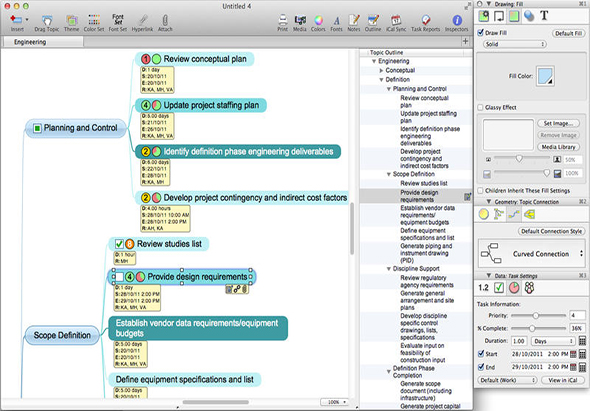Viewport: 590px width, 411px height.
Task: Add a new tab with plus button
Action: point(465,41)
